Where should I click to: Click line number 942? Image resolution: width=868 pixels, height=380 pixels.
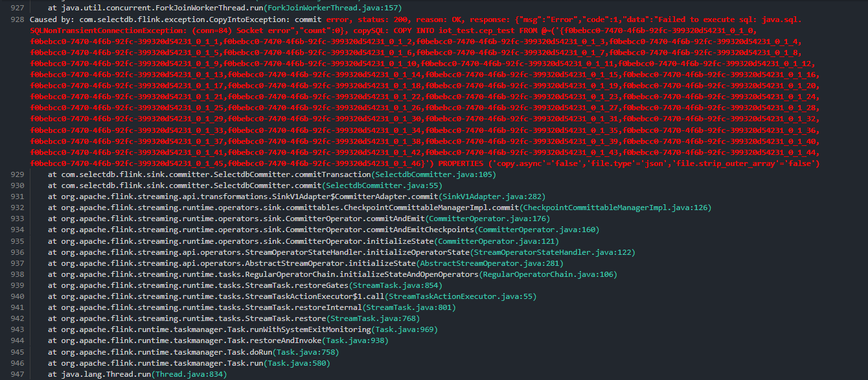click(x=17, y=318)
